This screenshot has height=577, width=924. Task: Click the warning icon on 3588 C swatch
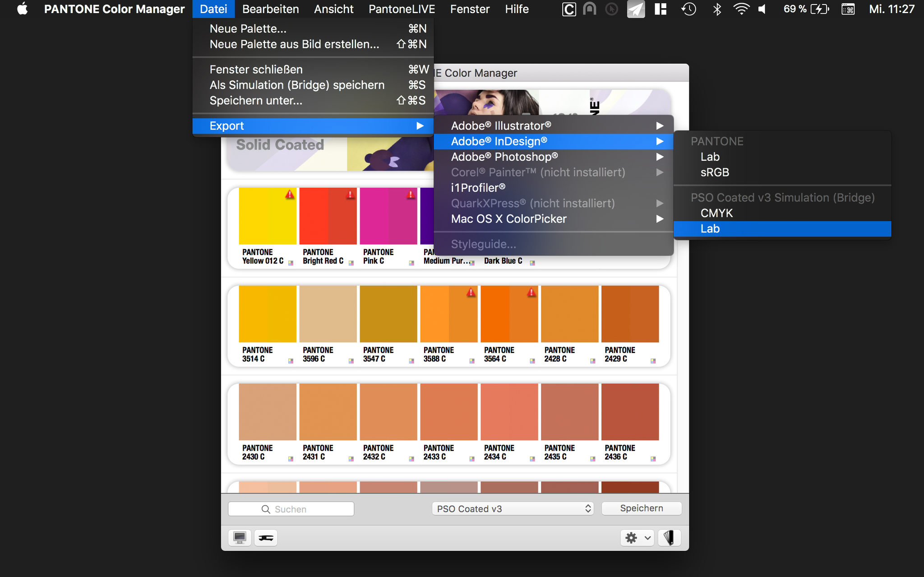click(471, 293)
